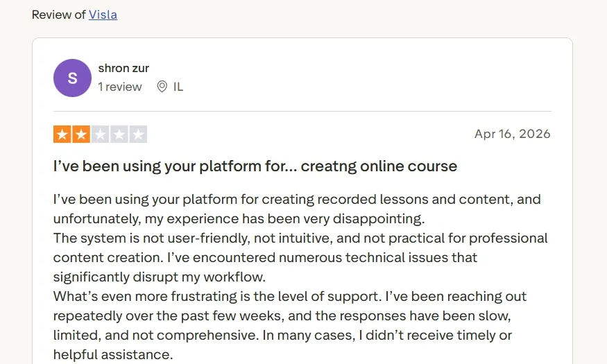Image resolution: width=607 pixels, height=364 pixels.
Task: Click the "significantly disrupt my workflow" line
Action: pos(160,277)
